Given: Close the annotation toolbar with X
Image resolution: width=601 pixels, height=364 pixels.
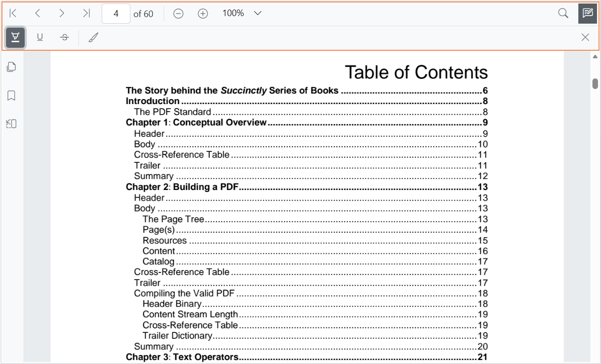Looking at the screenshot, I should point(585,37).
